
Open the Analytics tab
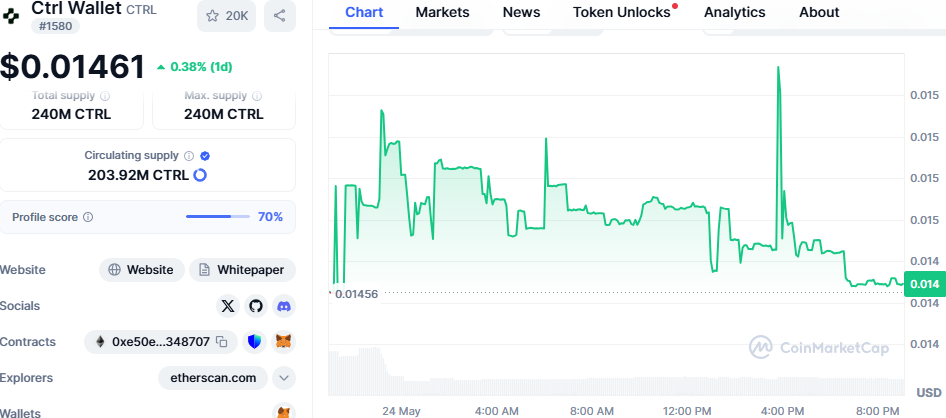[734, 12]
